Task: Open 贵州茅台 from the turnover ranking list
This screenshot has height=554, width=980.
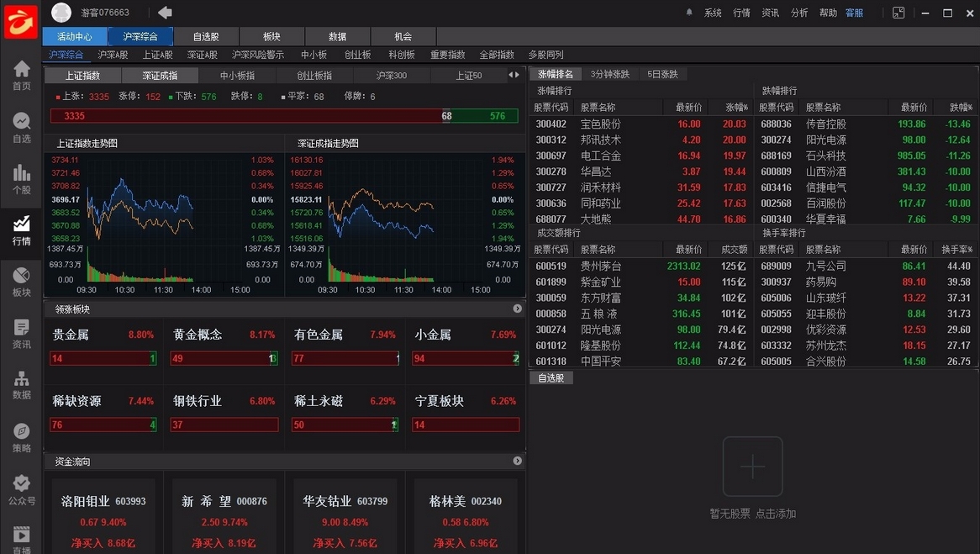Action: pyautogui.click(x=599, y=266)
